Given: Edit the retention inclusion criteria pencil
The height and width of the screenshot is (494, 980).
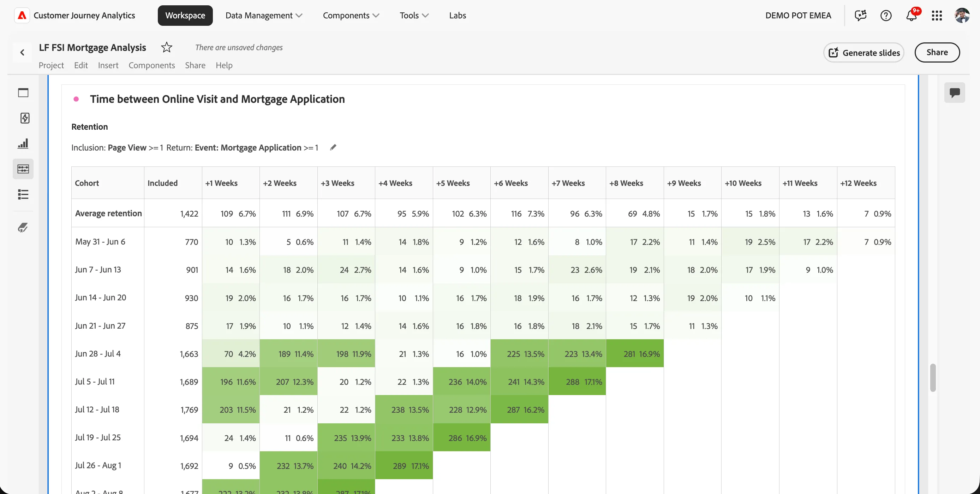Looking at the screenshot, I should [x=333, y=147].
